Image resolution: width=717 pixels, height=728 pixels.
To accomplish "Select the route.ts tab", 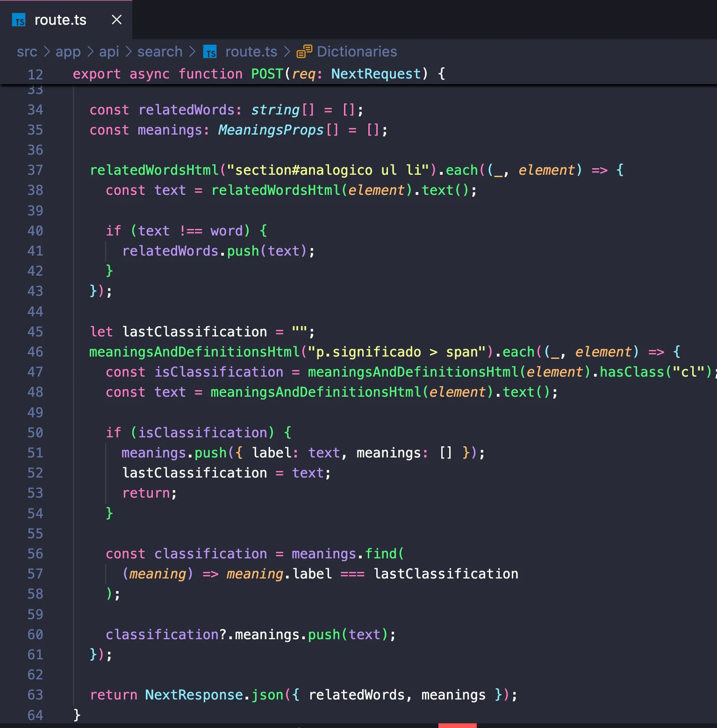I will click(60, 20).
